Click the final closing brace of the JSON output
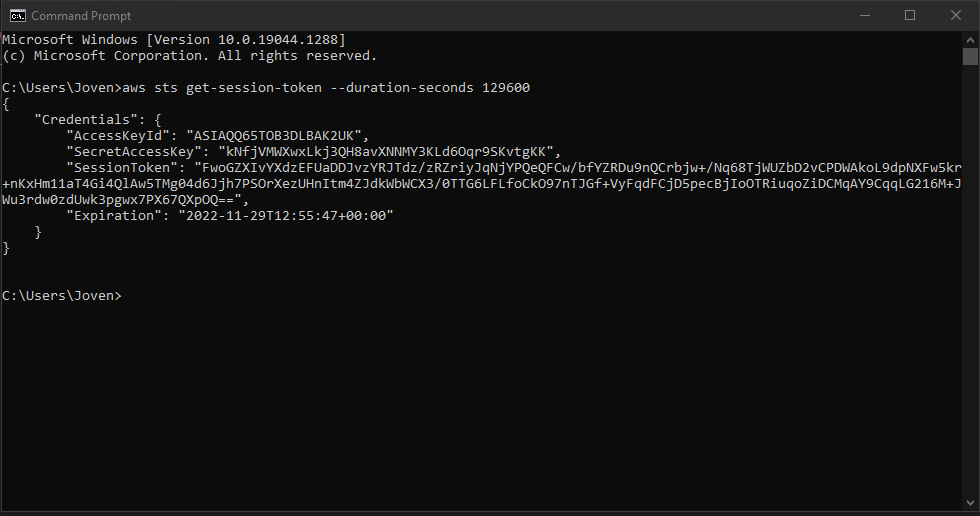This screenshot has width=980, height=516. [6, 248]
